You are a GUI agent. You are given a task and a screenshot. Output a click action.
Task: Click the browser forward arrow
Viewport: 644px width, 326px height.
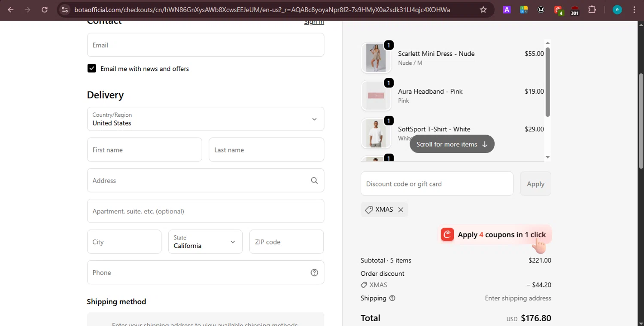(x=27, y=9)
